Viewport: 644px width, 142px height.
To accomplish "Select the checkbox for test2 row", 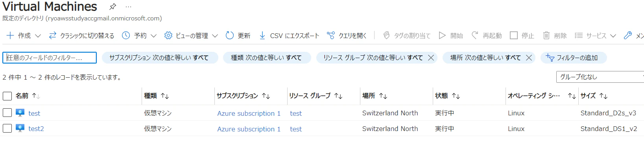I will [7, 128].
